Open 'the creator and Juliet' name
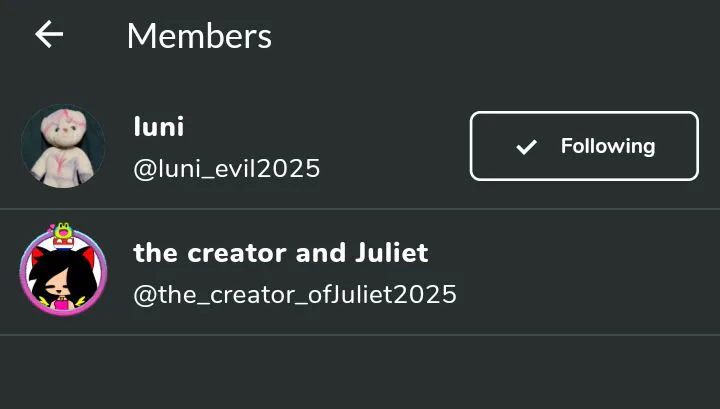 pos(281,252)
